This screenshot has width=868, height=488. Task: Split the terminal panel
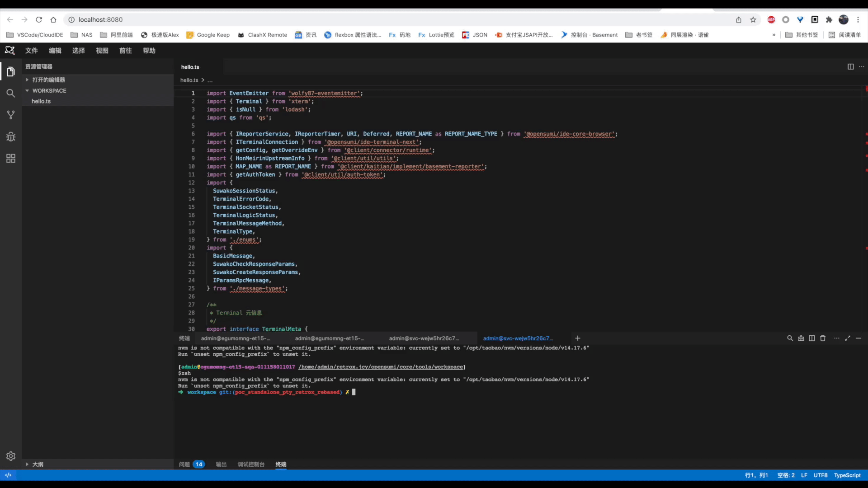click(811, 338)
